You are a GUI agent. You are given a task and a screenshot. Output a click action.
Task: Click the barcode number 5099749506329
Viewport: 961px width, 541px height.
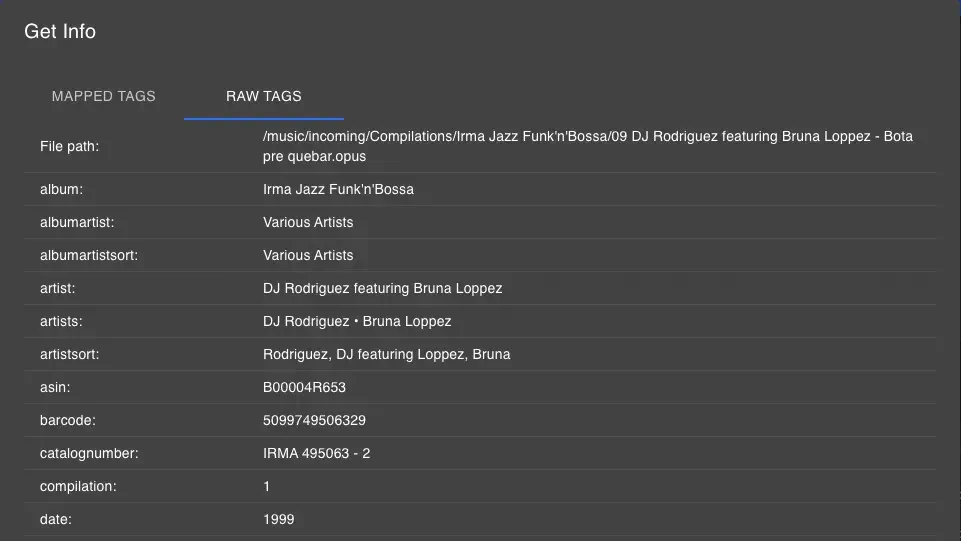pyautogui.click(x=314, y=420)
